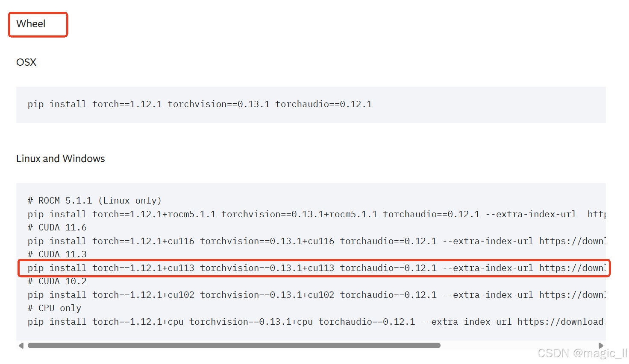Click the right scroll arrow of code block
The image size is (629, 364).
tap(601, 346)
